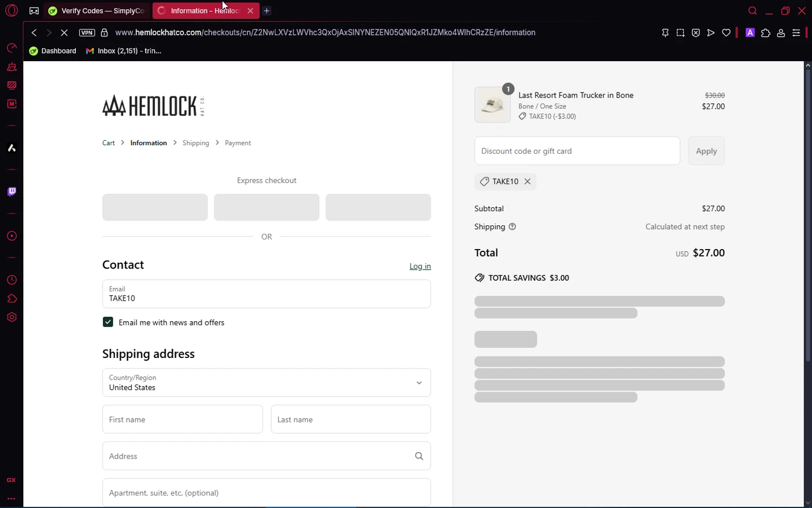Click the Shipping breadcrumb step

(x=195, y=143)
